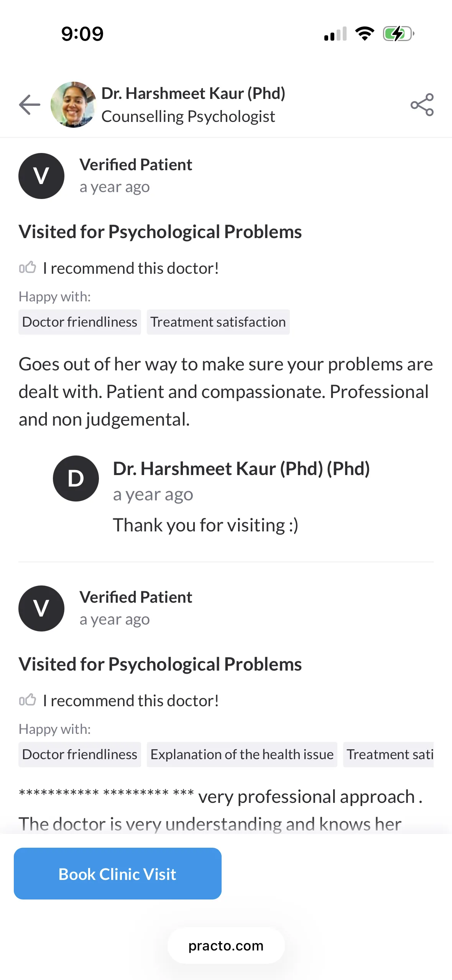Open Dr. Harshmeet Kaur (Phd) header name

(193, 93)
